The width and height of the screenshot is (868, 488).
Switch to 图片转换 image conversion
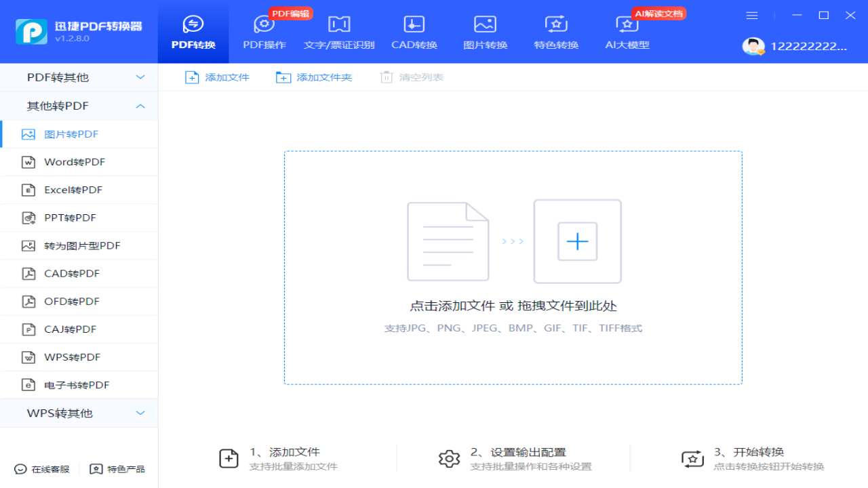click(x=484, y=31)
